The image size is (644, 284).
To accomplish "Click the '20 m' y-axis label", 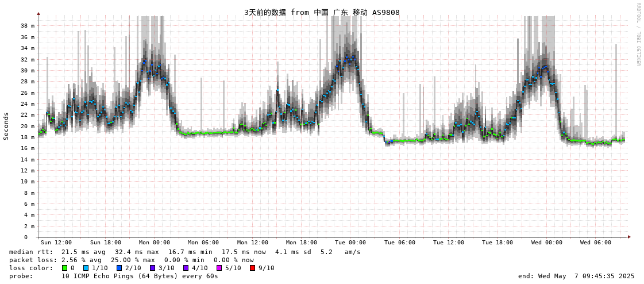I will click(27, 126).
